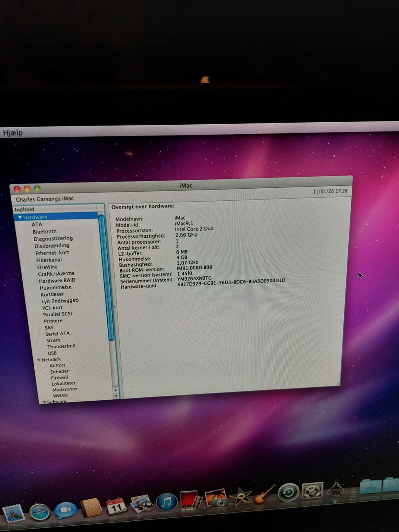
Task: Launch Preview from the dock
Action: tap(141, 504)
